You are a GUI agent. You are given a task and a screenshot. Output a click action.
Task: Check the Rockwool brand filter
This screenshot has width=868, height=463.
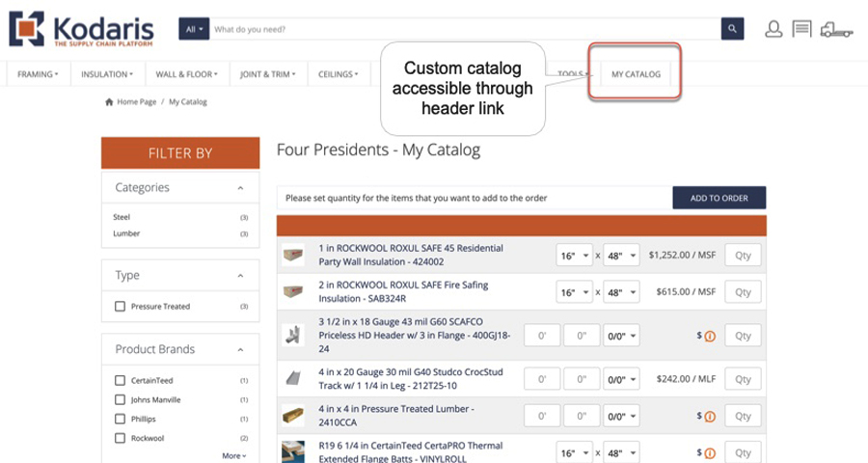pyautogui.click(x=120, y=438)
